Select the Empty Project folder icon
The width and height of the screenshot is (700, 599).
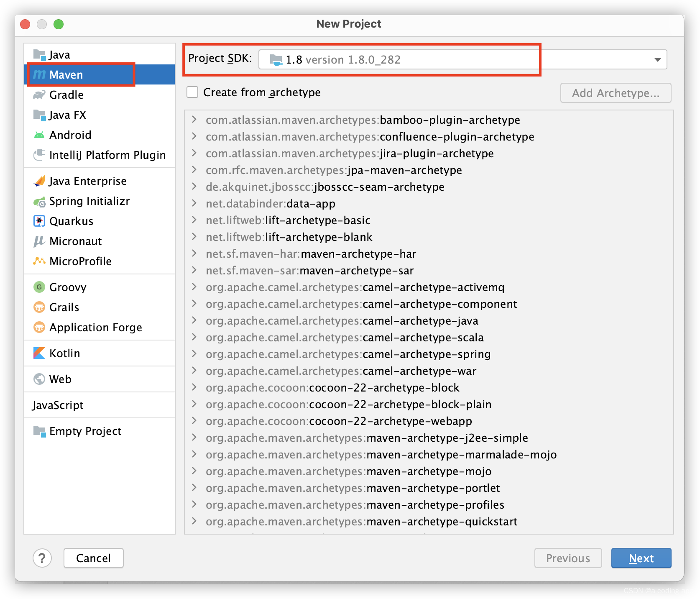pyautogui.click(x=39, y=431)
